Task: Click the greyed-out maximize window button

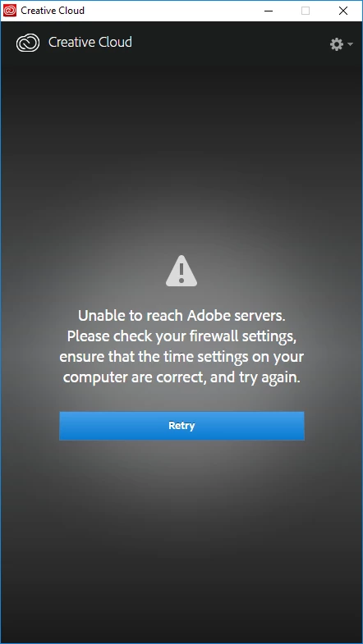Action: (x=306, y=11)
